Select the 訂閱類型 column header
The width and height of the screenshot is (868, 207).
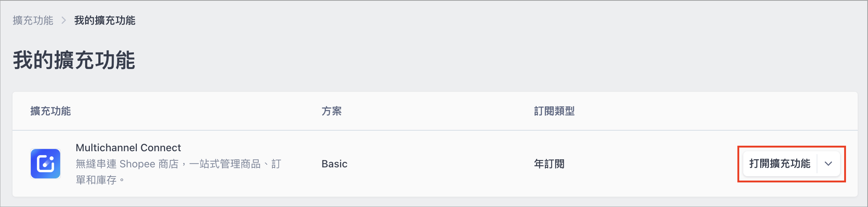point(554,111)
